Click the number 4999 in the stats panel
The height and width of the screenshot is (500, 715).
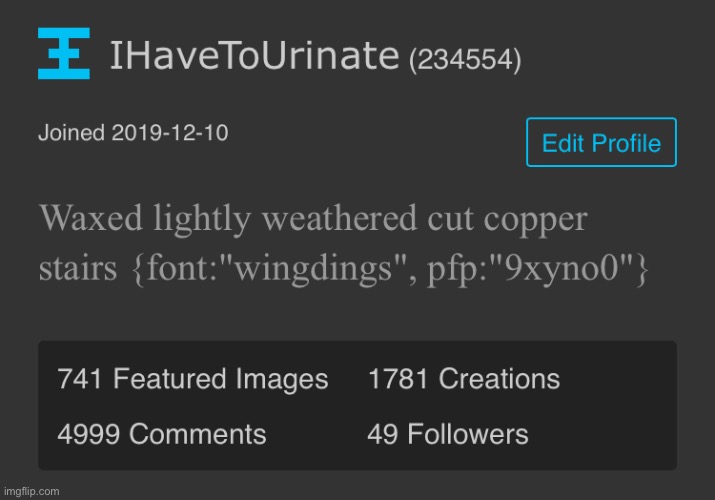88,433
